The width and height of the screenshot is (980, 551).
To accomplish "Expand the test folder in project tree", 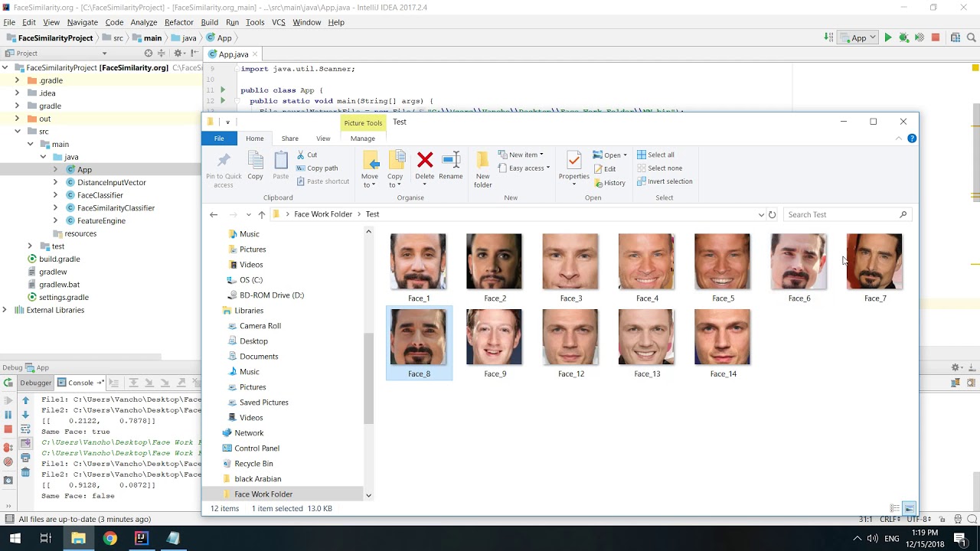I will [30, 246].
